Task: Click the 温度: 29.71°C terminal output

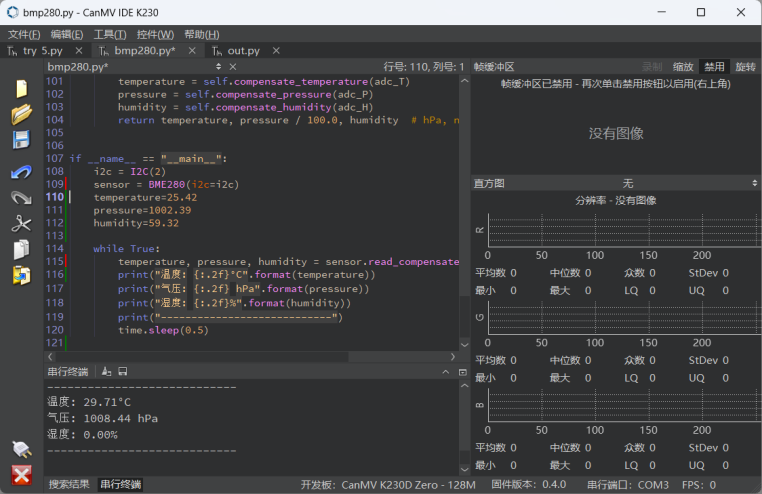Action: pos(89,402)
